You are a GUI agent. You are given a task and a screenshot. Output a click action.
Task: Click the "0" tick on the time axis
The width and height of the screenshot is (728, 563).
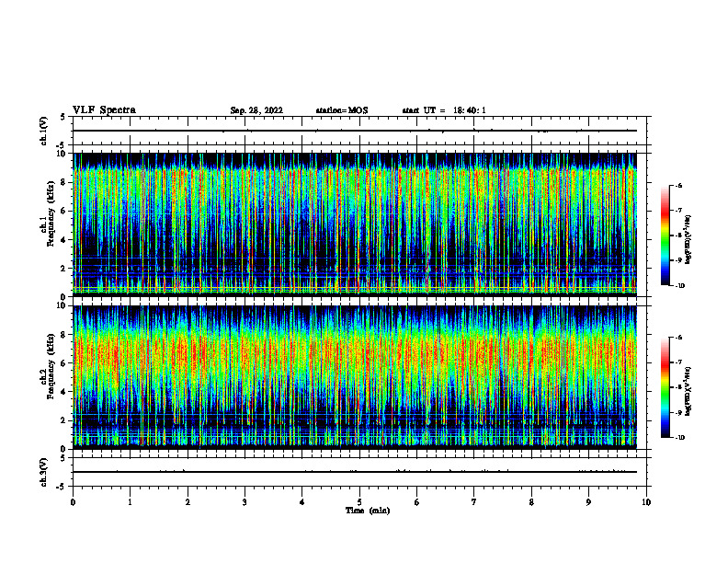coord(73,502)
